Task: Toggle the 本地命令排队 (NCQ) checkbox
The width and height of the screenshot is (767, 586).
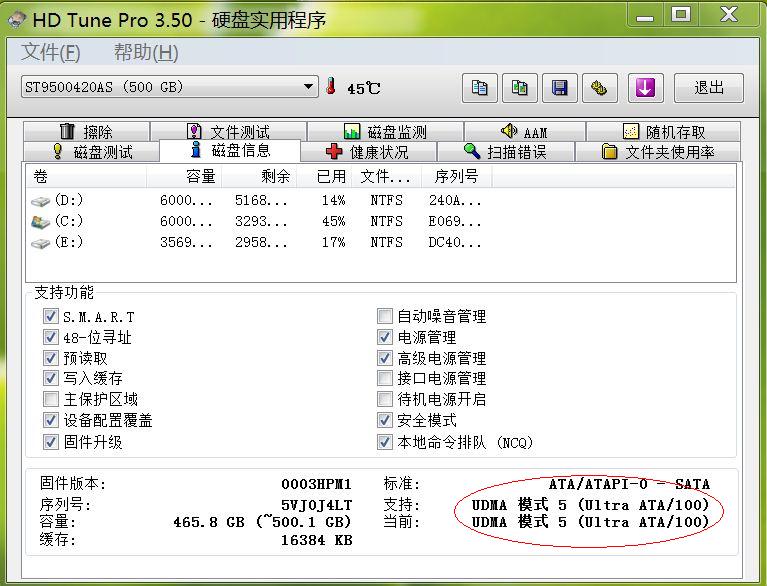Action: 384,442
